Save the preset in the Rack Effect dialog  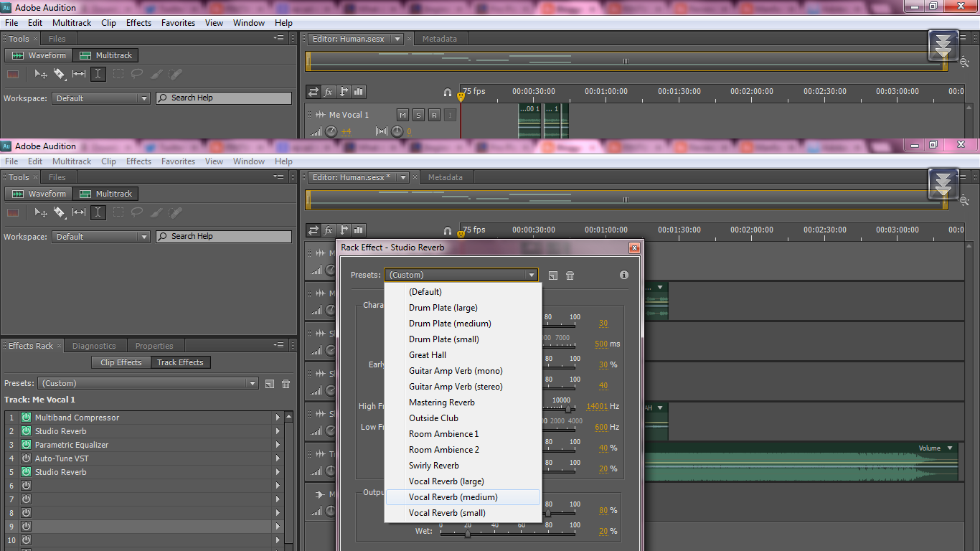click(x=552, y=275)
